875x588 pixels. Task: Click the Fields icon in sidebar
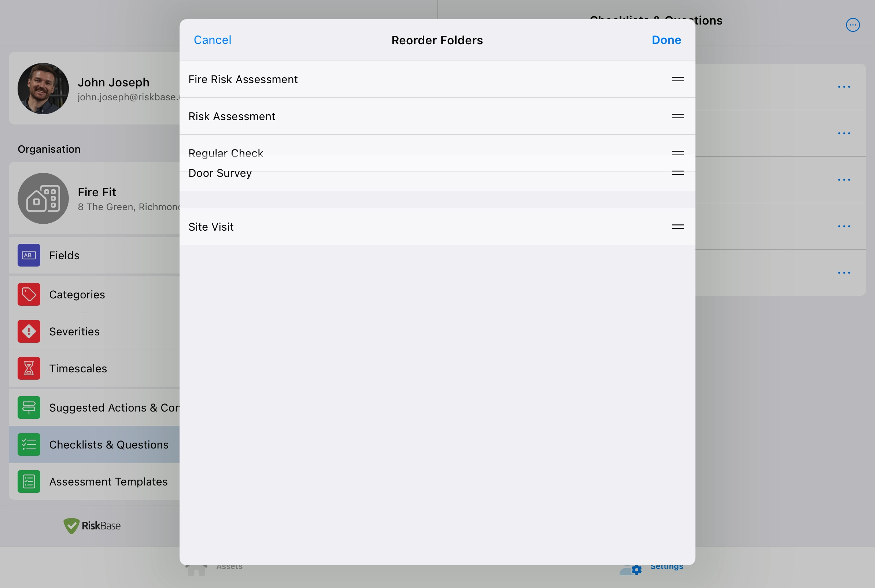point(29,254)
